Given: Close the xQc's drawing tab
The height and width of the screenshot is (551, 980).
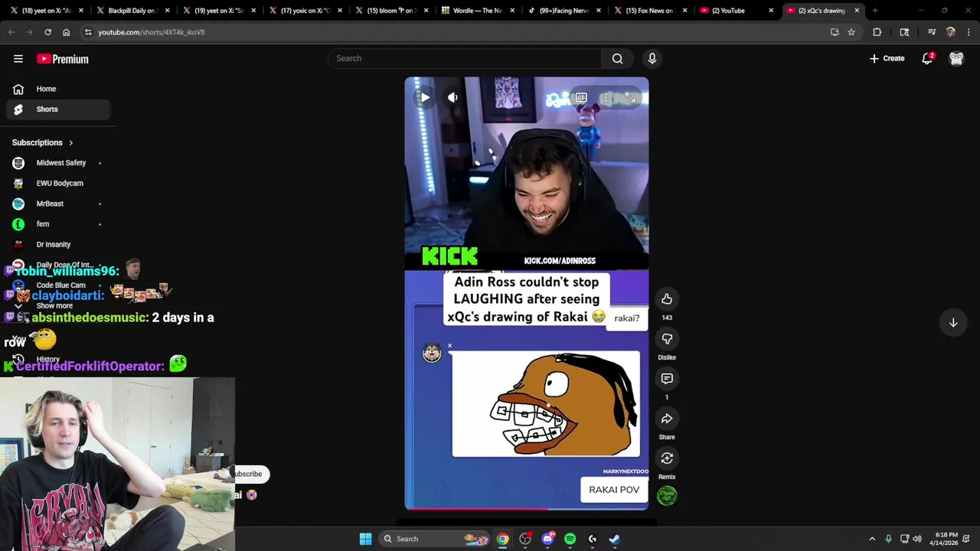Looking at the screenshot, I should pos(857,11).
